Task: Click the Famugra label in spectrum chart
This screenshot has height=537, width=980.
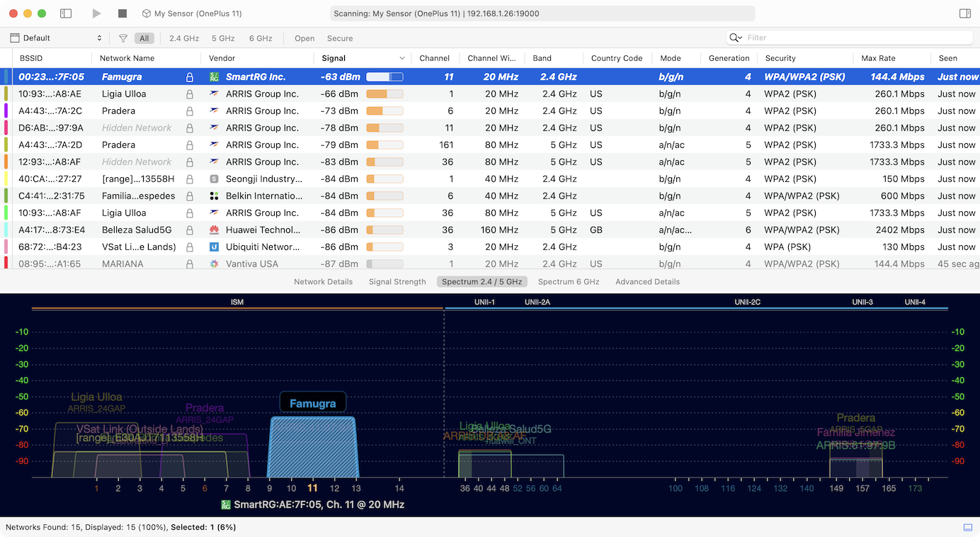Action: (x=312, y=403)
